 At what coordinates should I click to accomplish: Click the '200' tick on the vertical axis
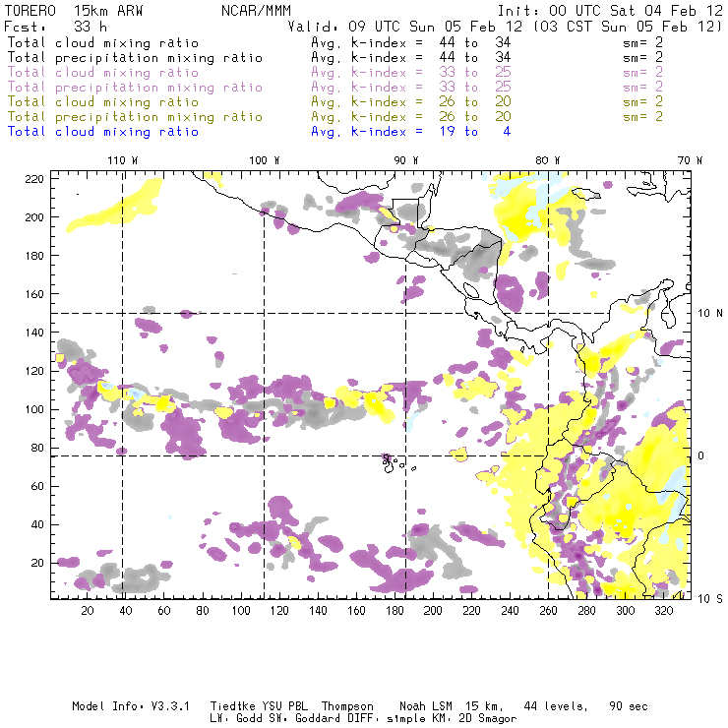coord(34,217)
